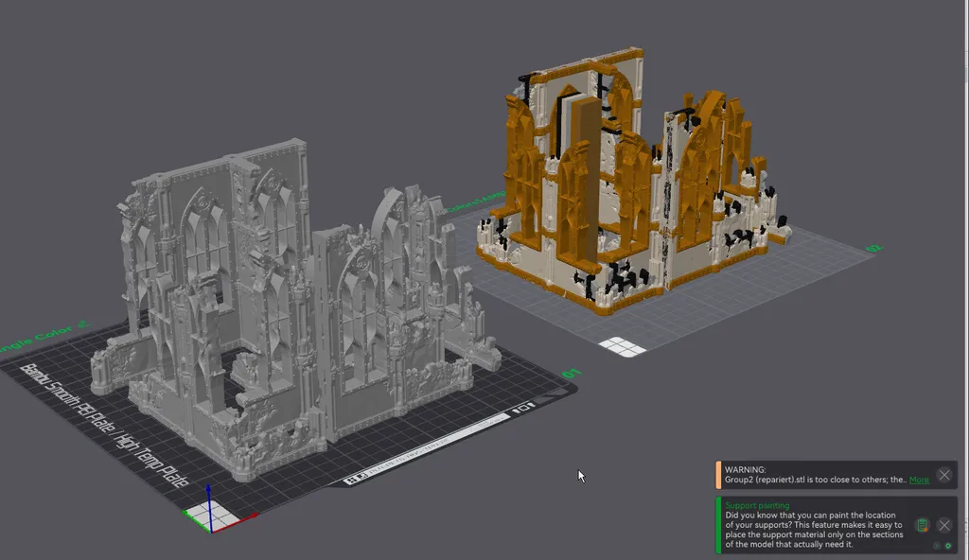The height and width of the screenshot is (560, 969).
Task: Close the Support painting tip
Action: 943,525
